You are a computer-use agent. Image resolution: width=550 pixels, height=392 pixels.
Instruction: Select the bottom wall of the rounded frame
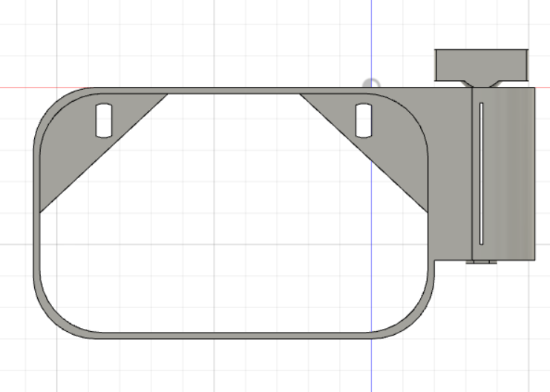(234, 335)
